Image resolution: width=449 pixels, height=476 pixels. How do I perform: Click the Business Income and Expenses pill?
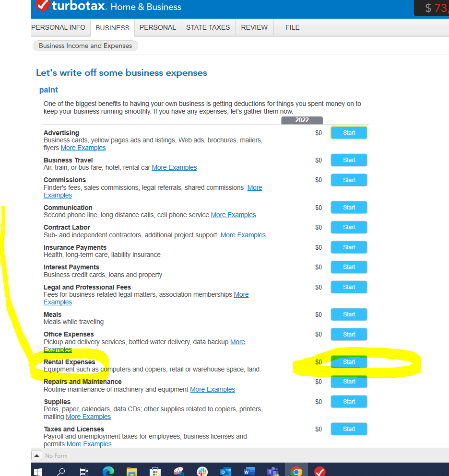coord(85,46)
